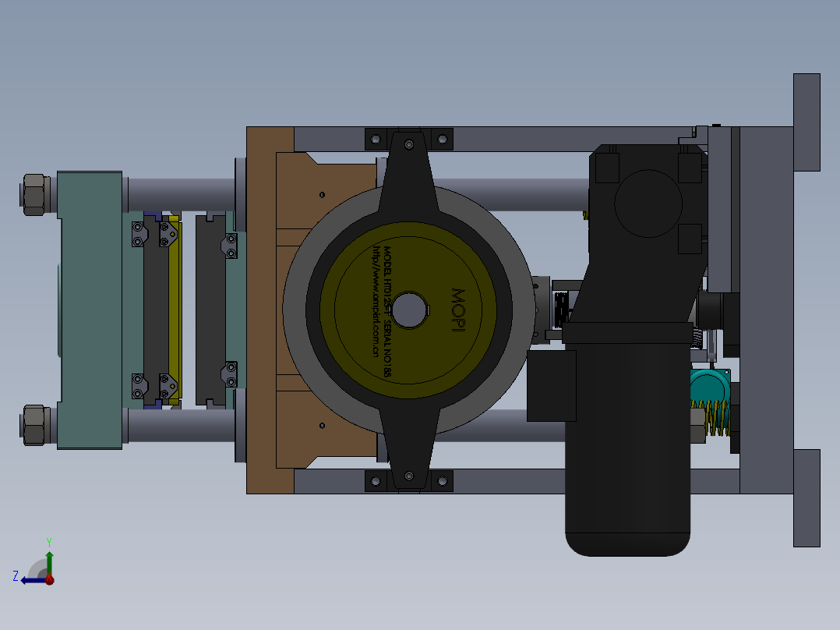Select the upper-right grey mounting foot
This screenshot has height=630, width=840.
pos(806,122)
